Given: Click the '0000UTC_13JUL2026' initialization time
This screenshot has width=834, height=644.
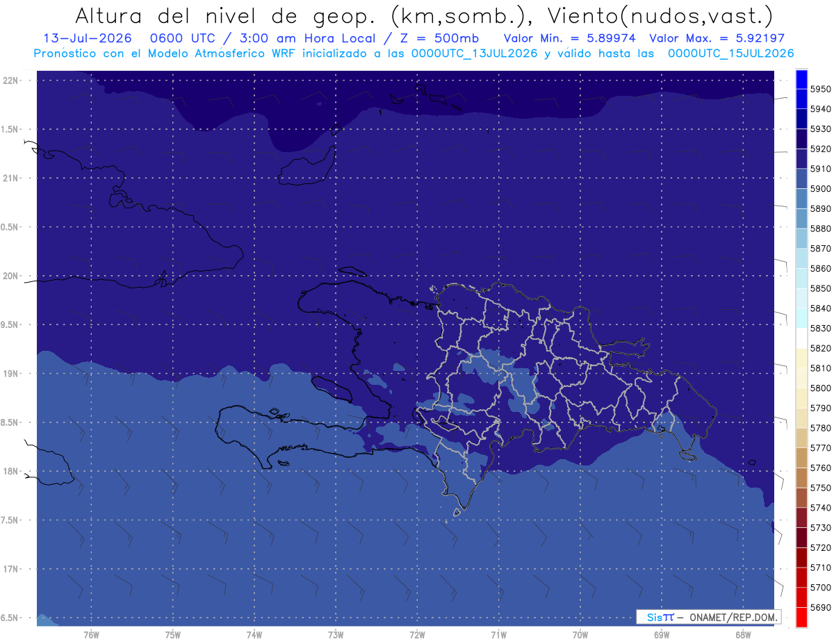Looking at the screenshot, I should coord(474,53).
